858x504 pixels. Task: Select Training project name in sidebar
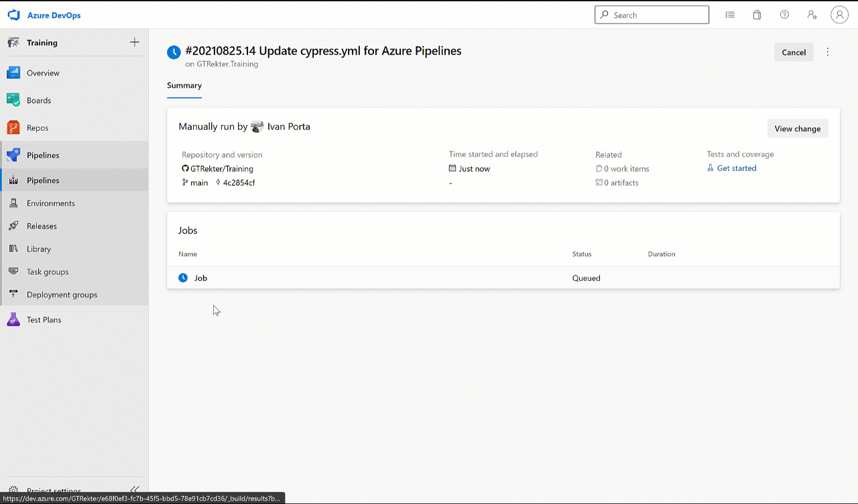click(42, 43)
